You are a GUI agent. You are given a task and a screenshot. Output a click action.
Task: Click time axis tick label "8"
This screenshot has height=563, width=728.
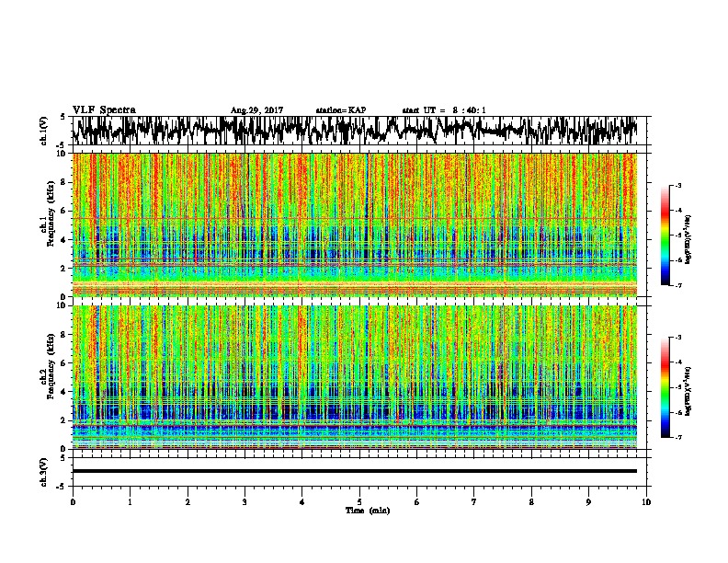[x=531, y=502]
